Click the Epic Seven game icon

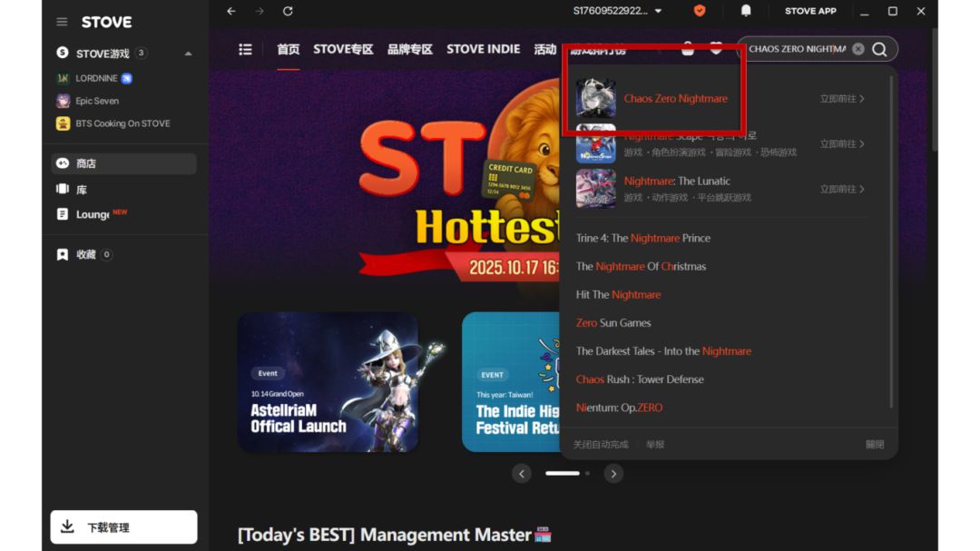64,101
